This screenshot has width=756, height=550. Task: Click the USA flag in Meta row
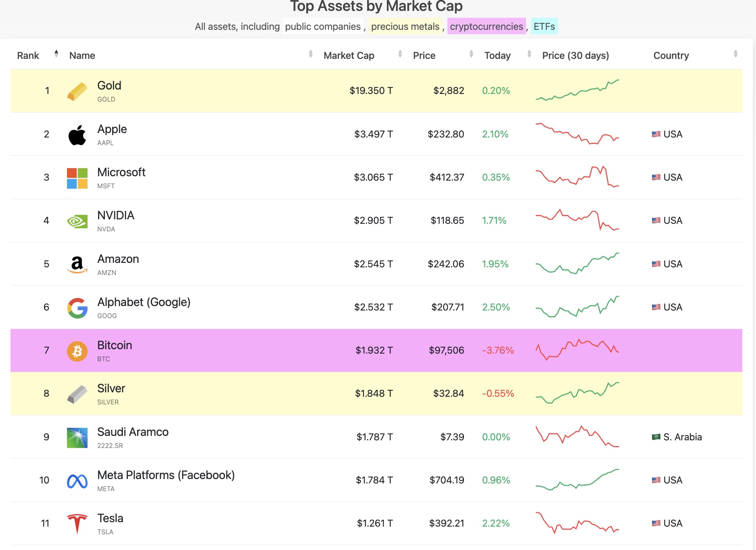coord(656,480)
